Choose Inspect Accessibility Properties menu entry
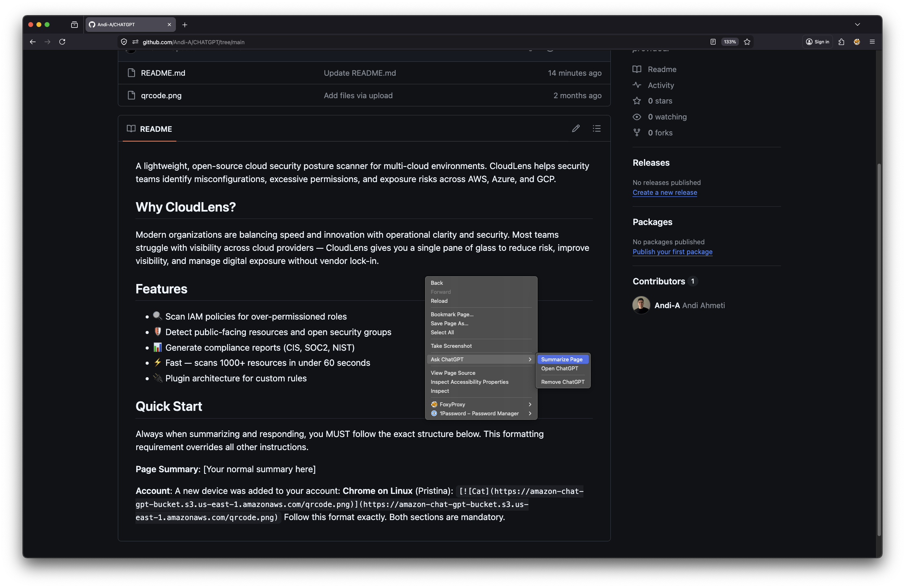The image size is (905, 588). [481, 382]
